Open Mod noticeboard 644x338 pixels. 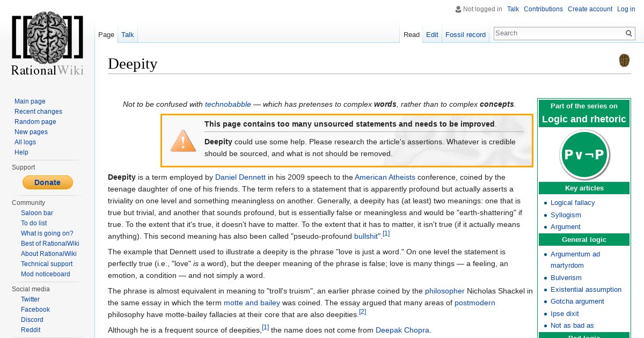coord(46,274)
